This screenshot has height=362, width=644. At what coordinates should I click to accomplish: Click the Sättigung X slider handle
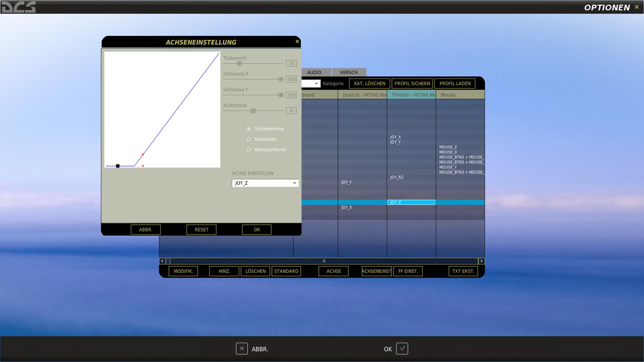pos(281,80)
